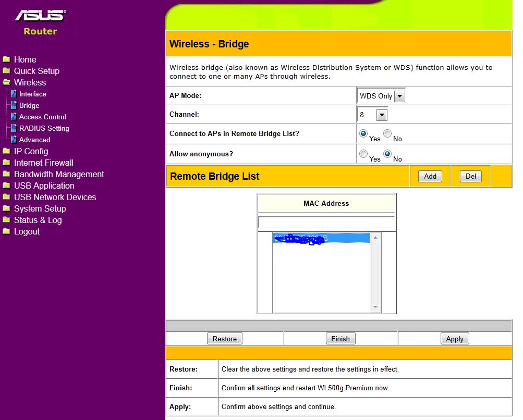Click the folder icon next to USB Application

click(x=6, y=186)
